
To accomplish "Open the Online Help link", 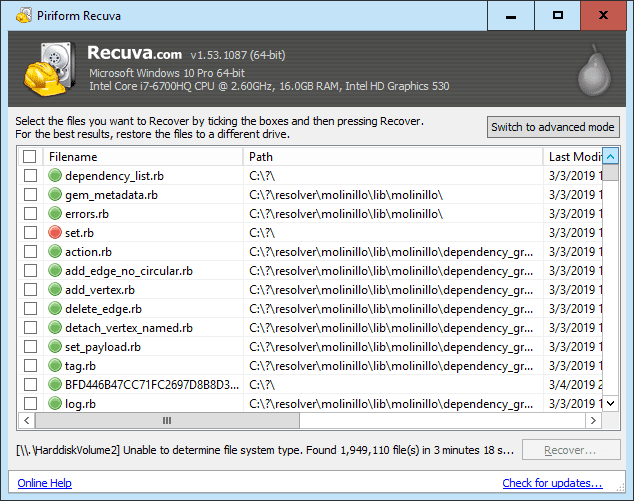I will tap(45, 484).
